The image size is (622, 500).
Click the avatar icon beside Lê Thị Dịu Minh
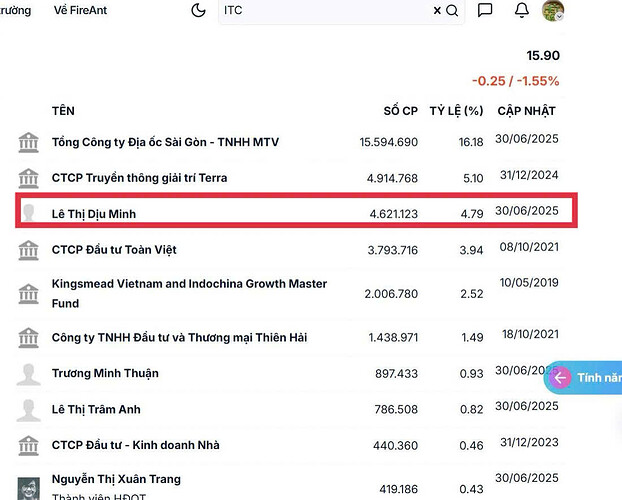29,213
